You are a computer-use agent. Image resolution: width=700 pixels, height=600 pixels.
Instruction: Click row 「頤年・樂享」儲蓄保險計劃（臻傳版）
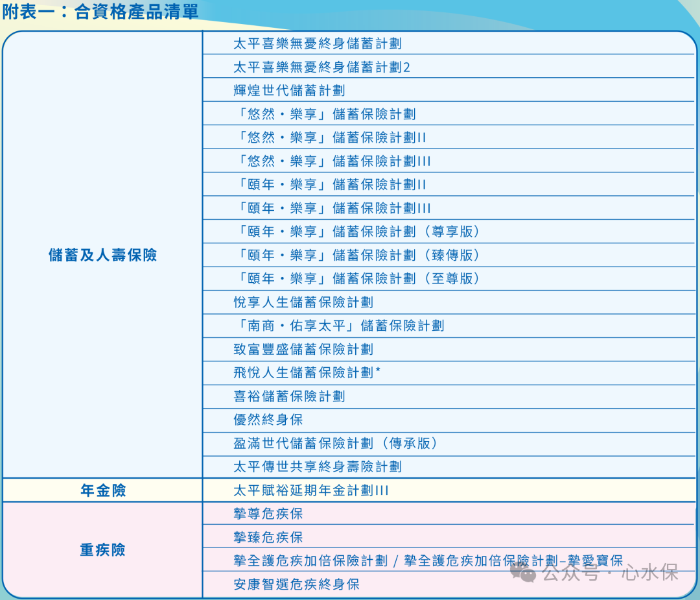[449, 255]
